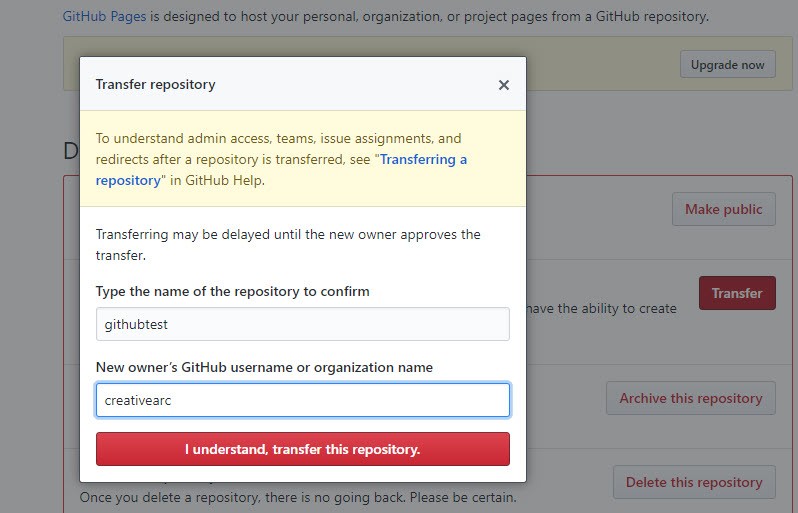Click the yellow admin access notice text

(x=278, y=139)
